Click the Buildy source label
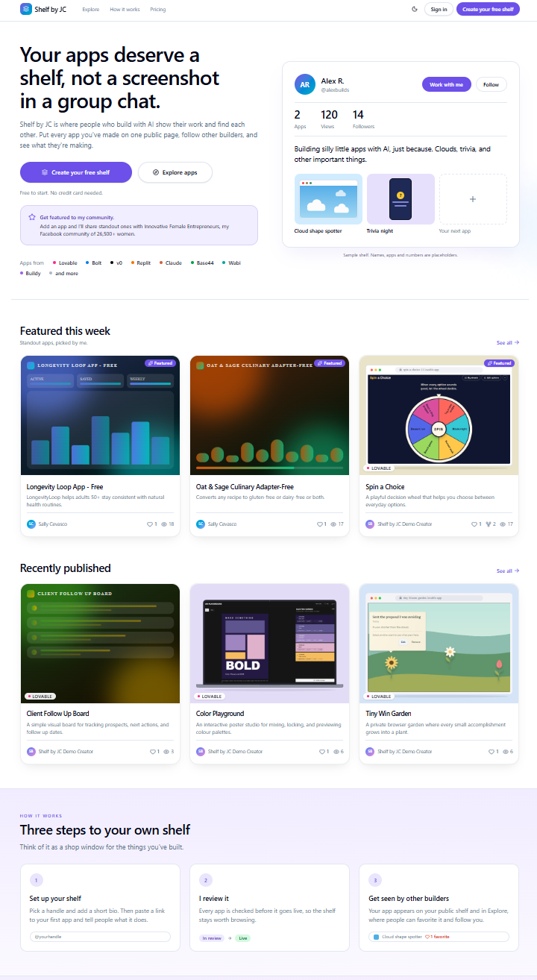537x980 pixels. click(31, 273)
